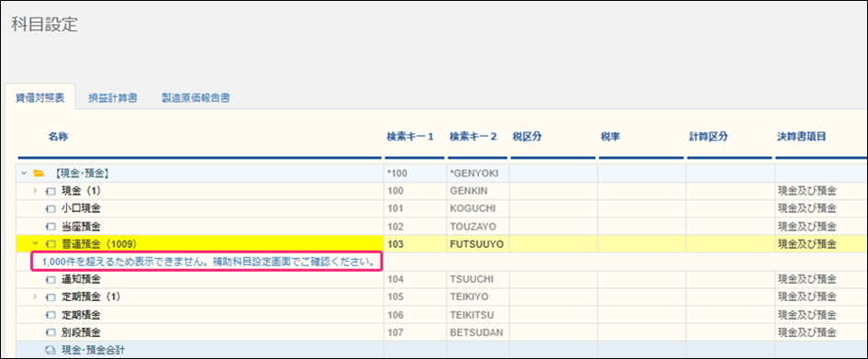The width and height of the screenshot is (868, 359).
Task: Click 現金及び預金 in the 小口現金 row
Action: [x=807, y=208]
